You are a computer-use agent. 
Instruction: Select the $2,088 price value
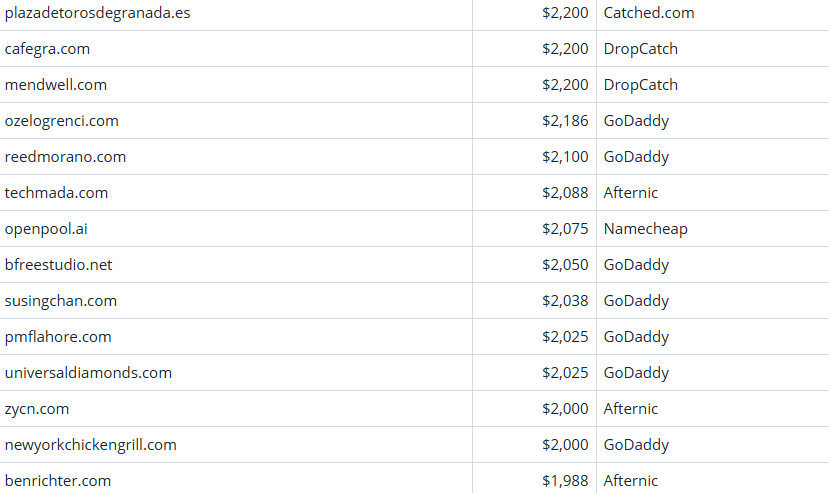(x=565, y=193)
